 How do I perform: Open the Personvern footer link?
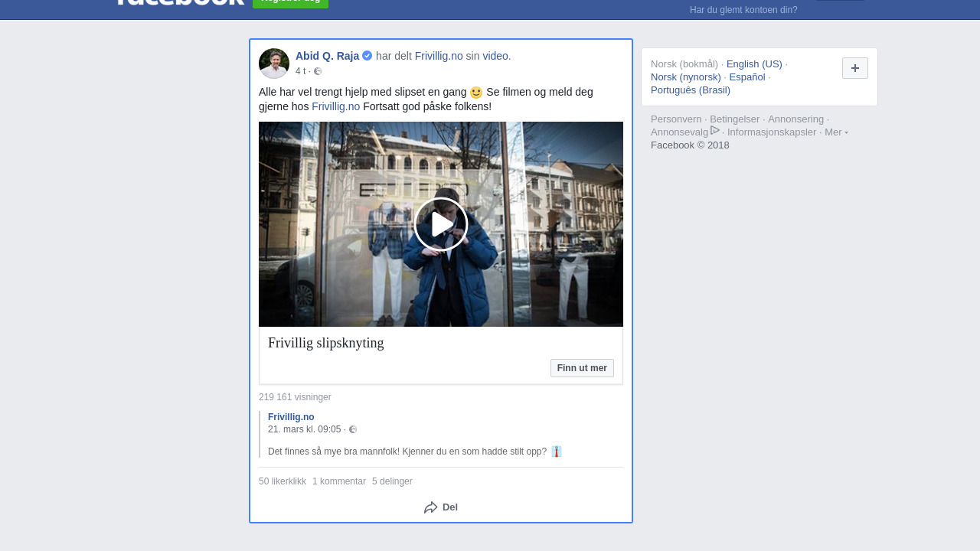pyautogui.click(x=676, y=119)
